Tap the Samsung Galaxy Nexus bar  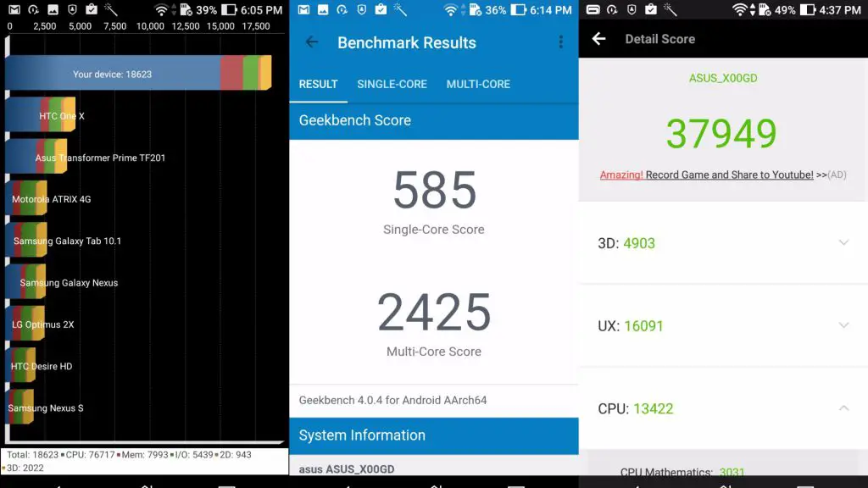pyautogui.click(x=26, y=283)
